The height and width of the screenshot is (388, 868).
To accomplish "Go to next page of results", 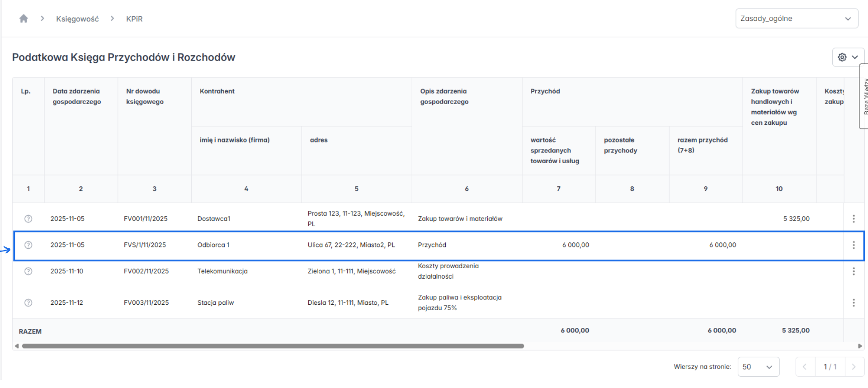I will [854, 367].
